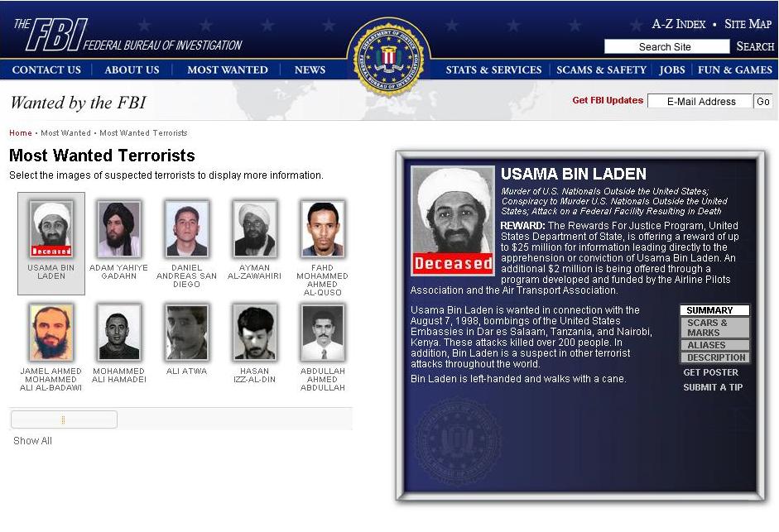Open the Stats & Services menu item
Screen dimensions: 779x532
pyautogui.click(x=493, y=70)
